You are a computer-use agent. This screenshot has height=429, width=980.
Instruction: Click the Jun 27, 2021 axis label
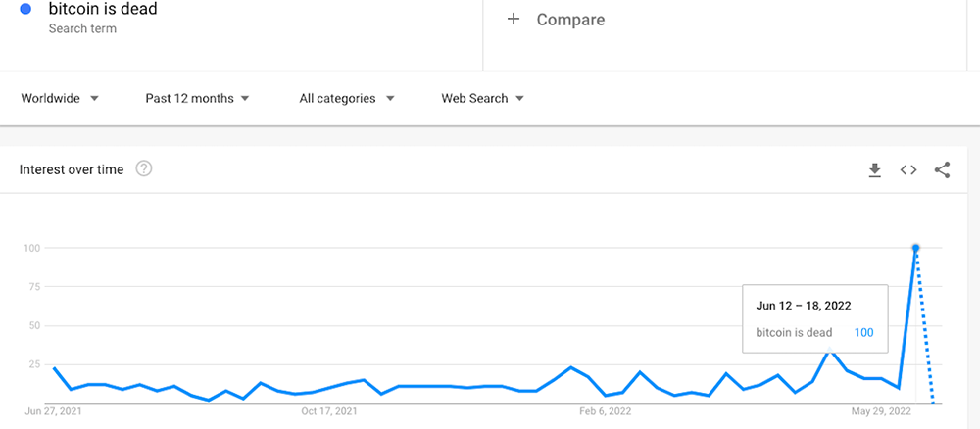coord(53,411)
